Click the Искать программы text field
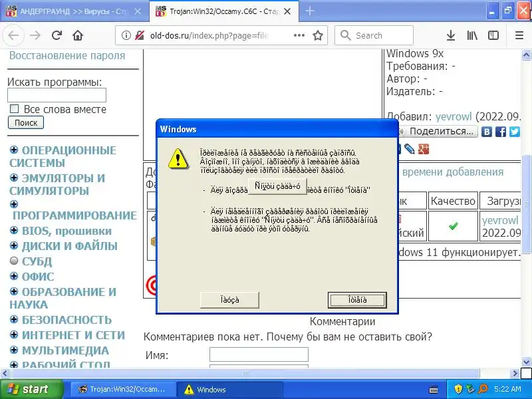 click(x=57, y=95)
